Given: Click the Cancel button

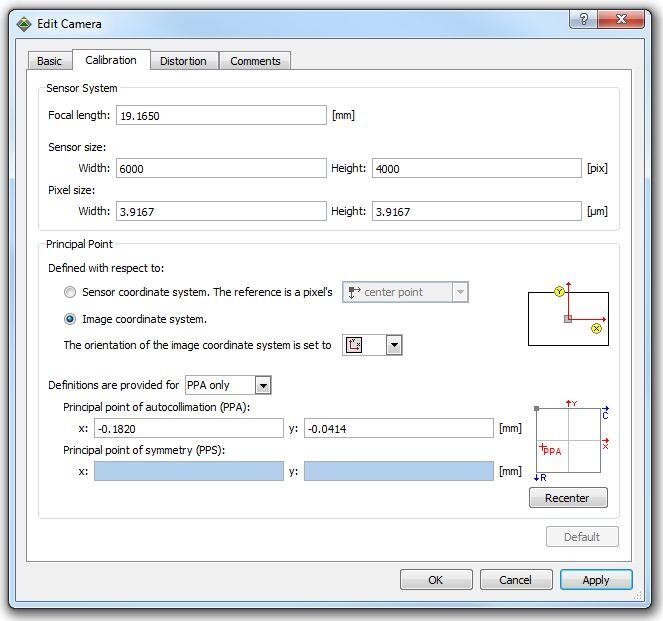Looking at the screenshot, I should 516,580.
